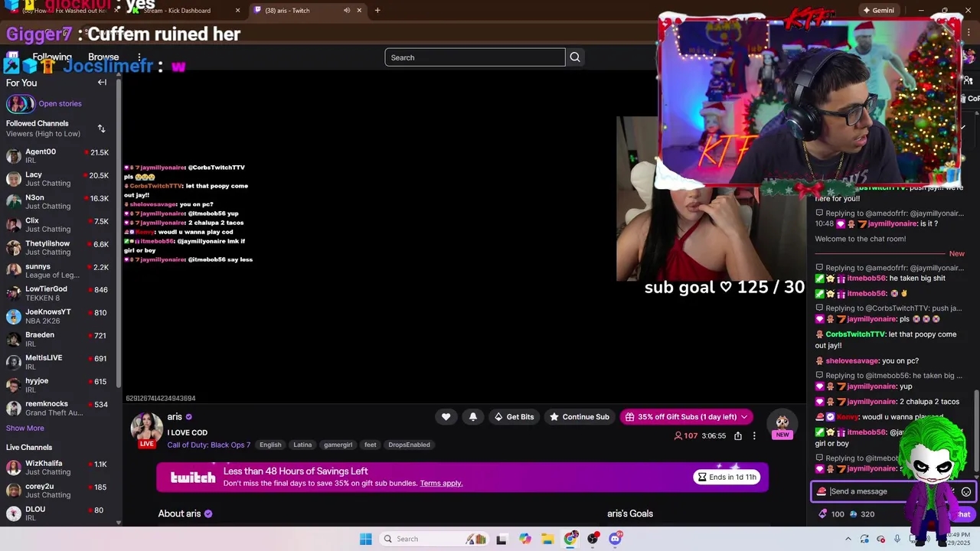Open WizKhalifa live channel
The image size is (980, 551).
[58, 468]
